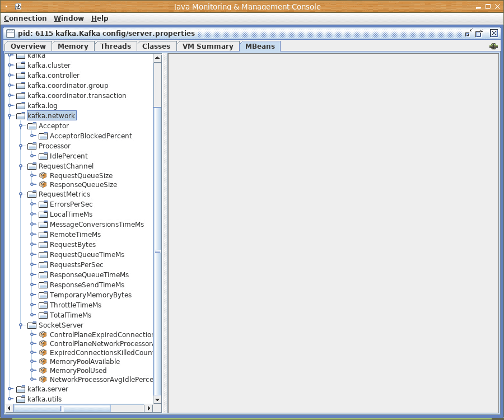Viewport: 504px width, 420px height.
Task: Collapse the kafka.network tree node
Action: 10,116
